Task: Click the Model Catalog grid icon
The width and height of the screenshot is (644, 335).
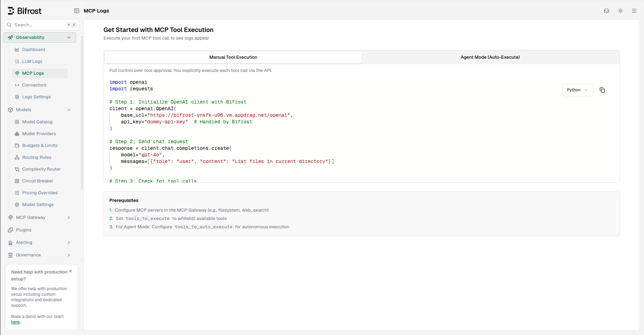Action: pos(17,122)
